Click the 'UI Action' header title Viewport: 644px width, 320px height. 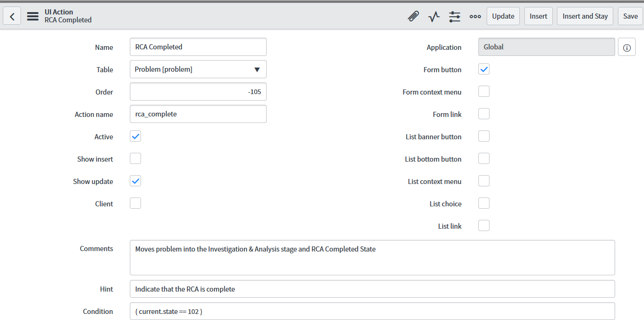coord(59,12)
